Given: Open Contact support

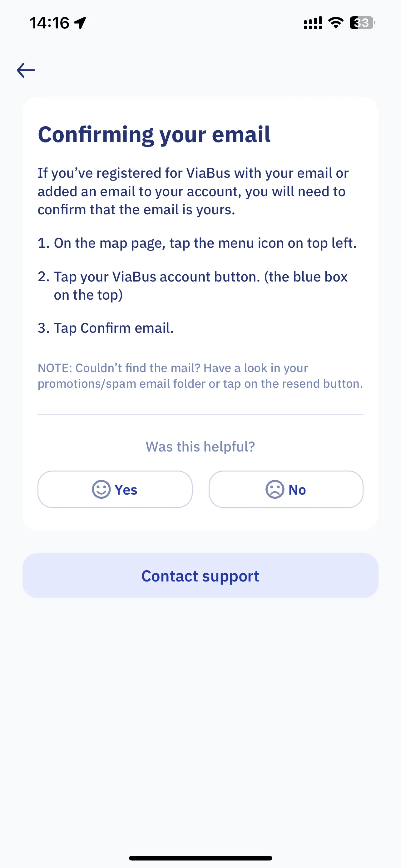Looking at the screenshot, I should [200, 576].
